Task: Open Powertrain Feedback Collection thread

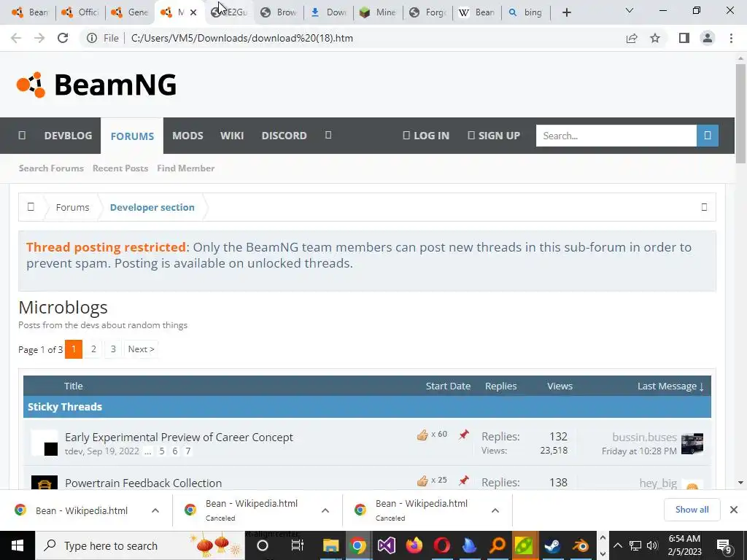Action: pyautogui.click(x=144, y=483)
